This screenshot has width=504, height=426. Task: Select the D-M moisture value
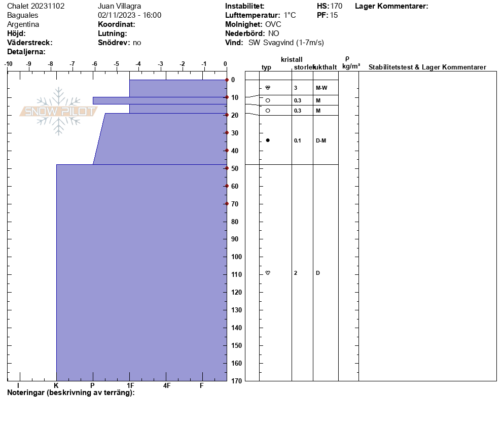pos(320,140)
